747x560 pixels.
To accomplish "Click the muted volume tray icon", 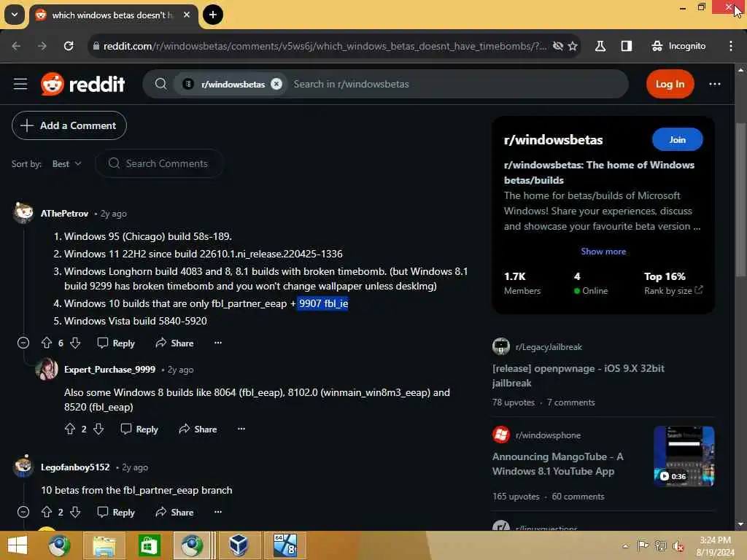I will click(678, 546).
